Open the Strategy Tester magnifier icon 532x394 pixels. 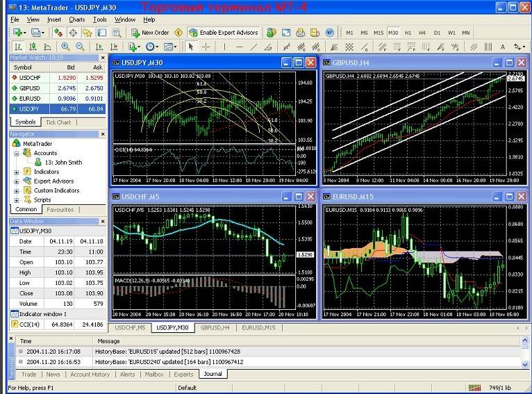(117, 33)
